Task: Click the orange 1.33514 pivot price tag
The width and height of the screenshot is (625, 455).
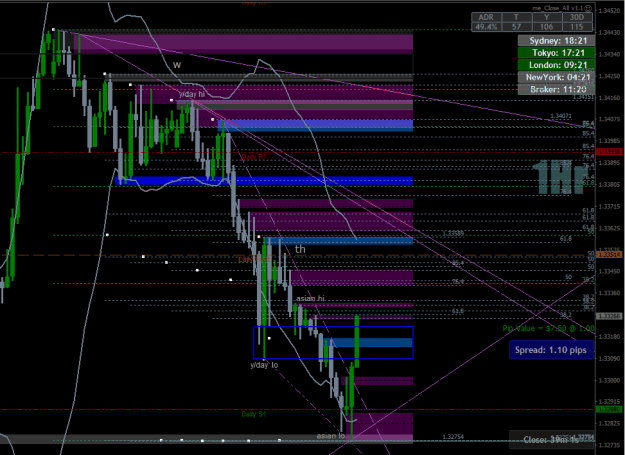Action: pos(610,255)
